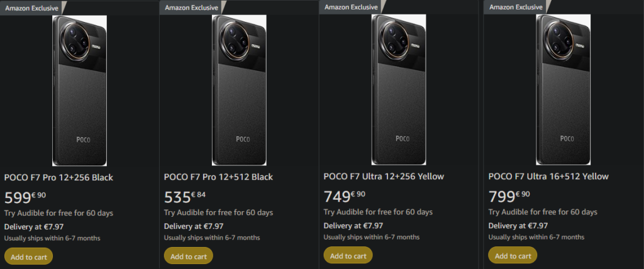Open POCO F7 Ultra 12+256 Yellow product image

pos(398,90)
